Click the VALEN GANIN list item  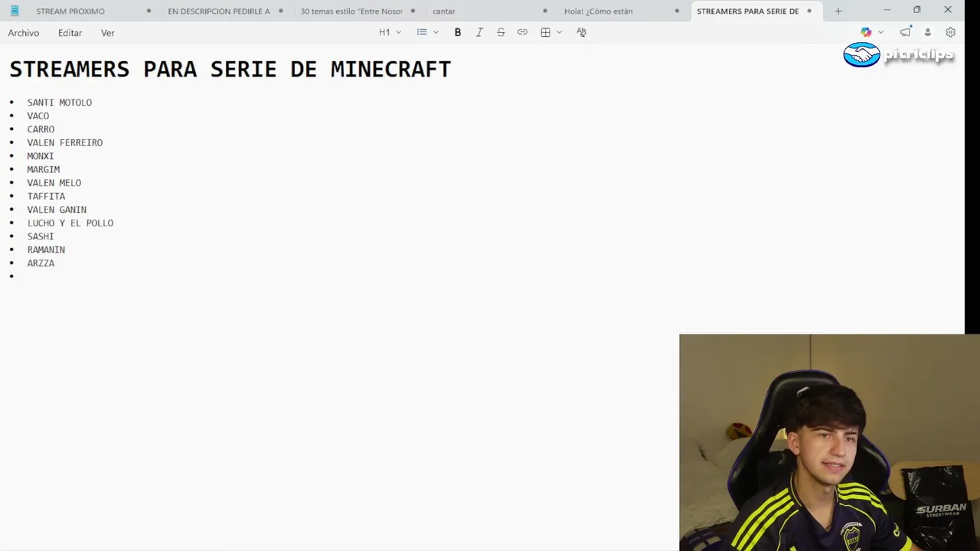57,210
